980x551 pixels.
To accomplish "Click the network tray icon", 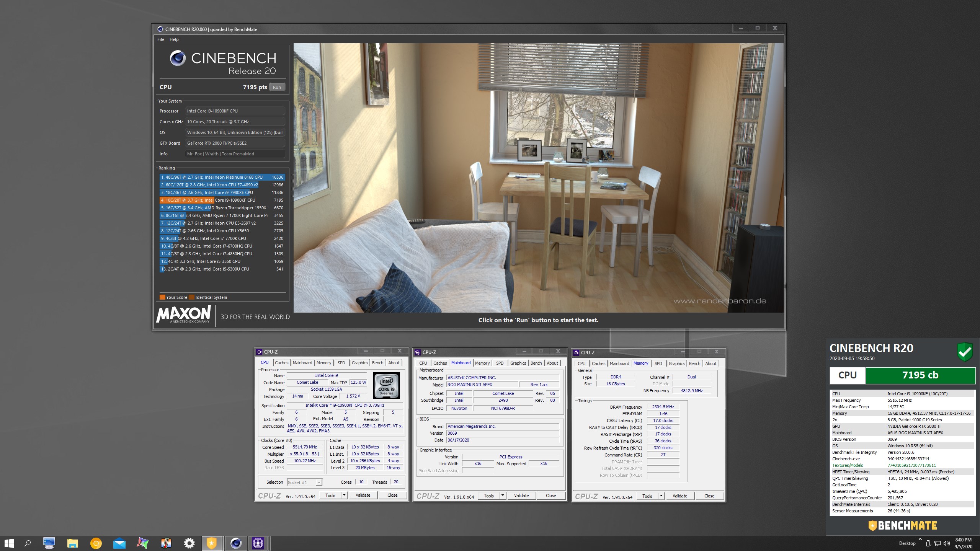I will 938,543.
